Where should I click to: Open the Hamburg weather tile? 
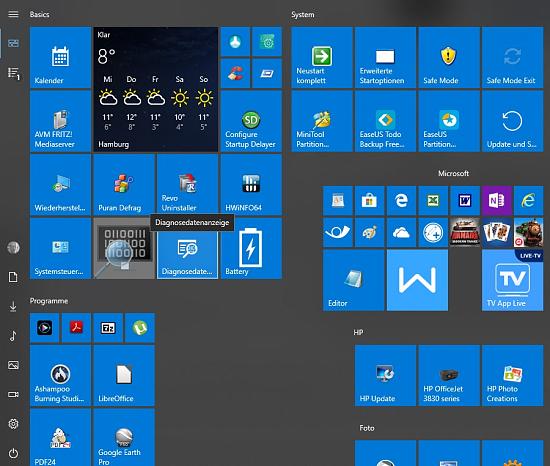pos(156,89)
